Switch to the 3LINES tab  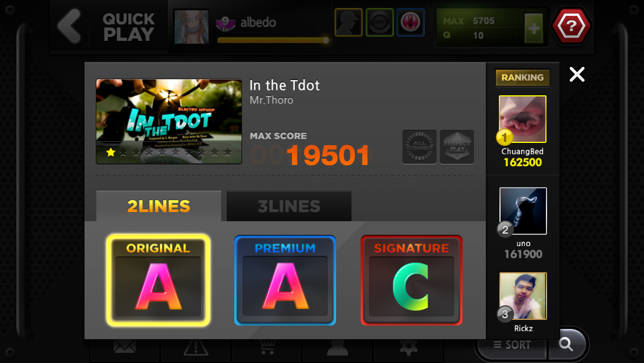tap(289, 206)
